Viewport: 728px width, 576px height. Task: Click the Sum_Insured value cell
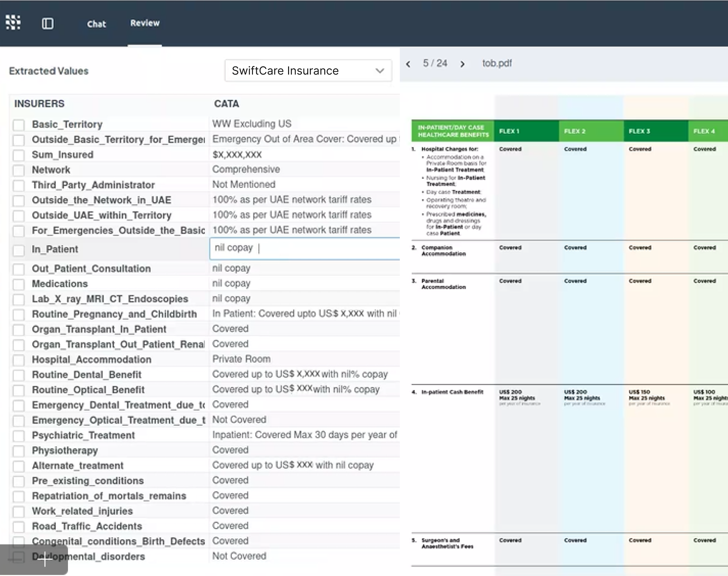tap(237, 155)
